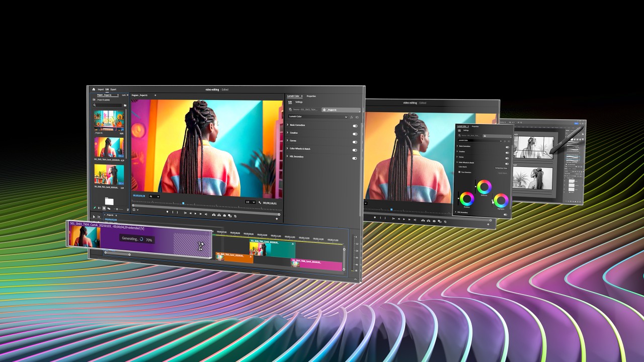Screen dimensions: 644x362
Task: Tick Face Detection checkbox in floating Lumetri panel
Action: (459, 172)
